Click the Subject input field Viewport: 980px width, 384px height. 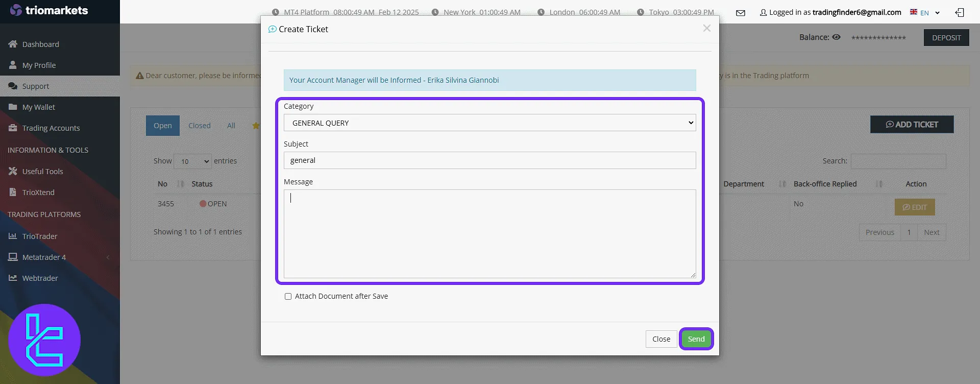[490, 160]
